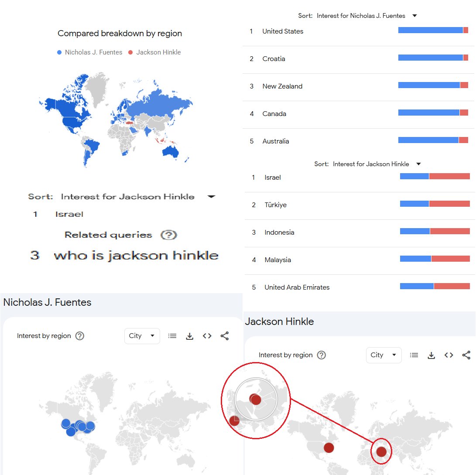Viewport: 476px width, 475px height.
Task: Click the Nicholas J. Fuentes panel heading
Action: click(47, 302)
